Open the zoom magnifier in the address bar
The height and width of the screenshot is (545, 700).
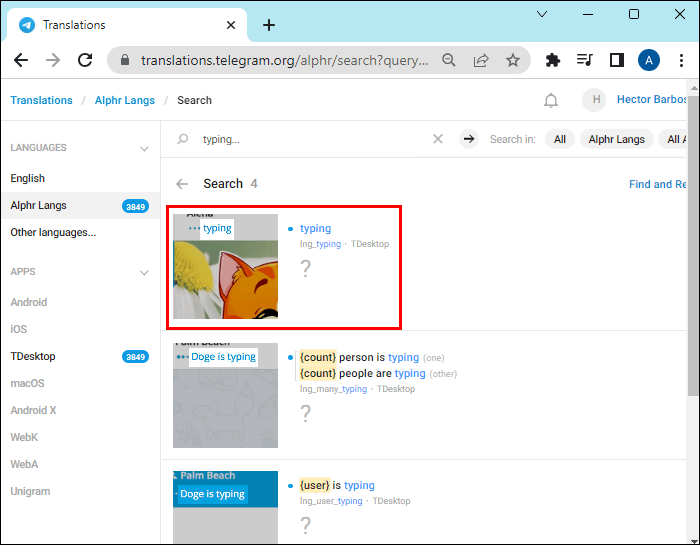tap(449, 60)
